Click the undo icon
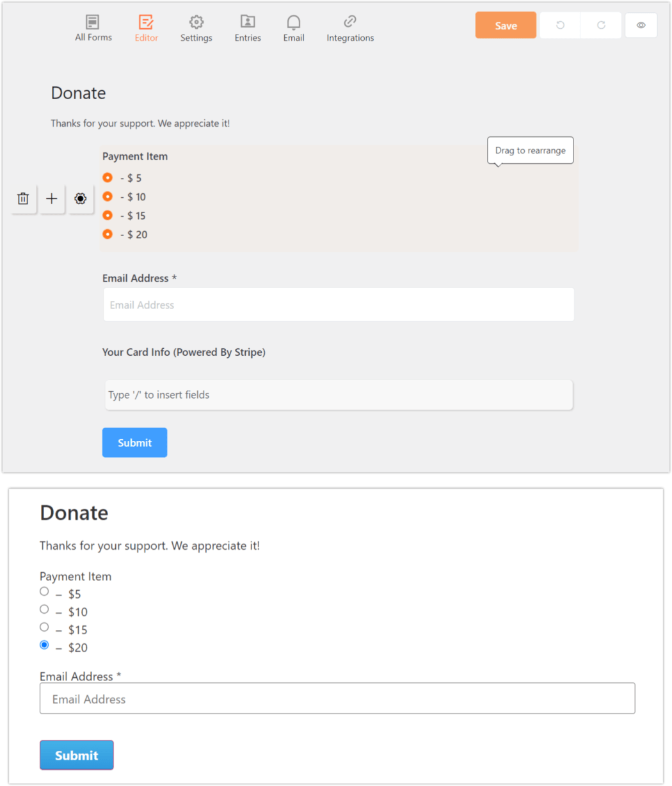Image resolution: width=672 pixels, height=786 pixels. [x=559, y=25]
